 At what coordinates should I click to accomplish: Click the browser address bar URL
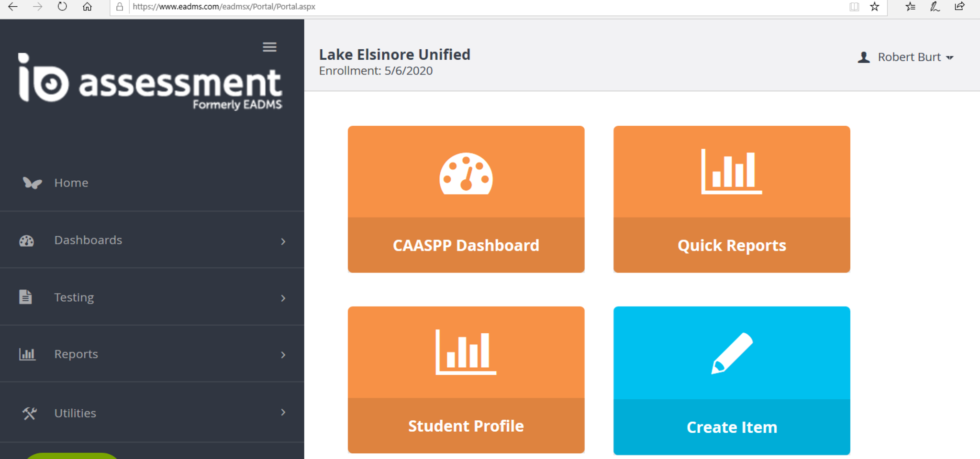[224, 7]
